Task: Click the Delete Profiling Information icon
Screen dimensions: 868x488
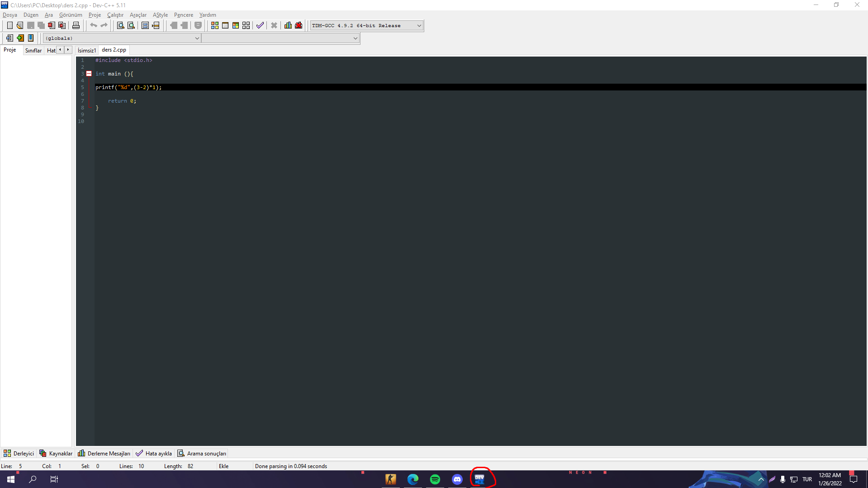Action: pyautogui.click(x=299, y=25)
